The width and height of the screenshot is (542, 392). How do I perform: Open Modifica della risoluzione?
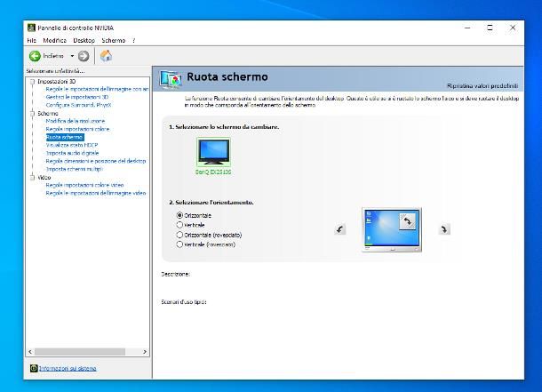(x=75, y=121)
